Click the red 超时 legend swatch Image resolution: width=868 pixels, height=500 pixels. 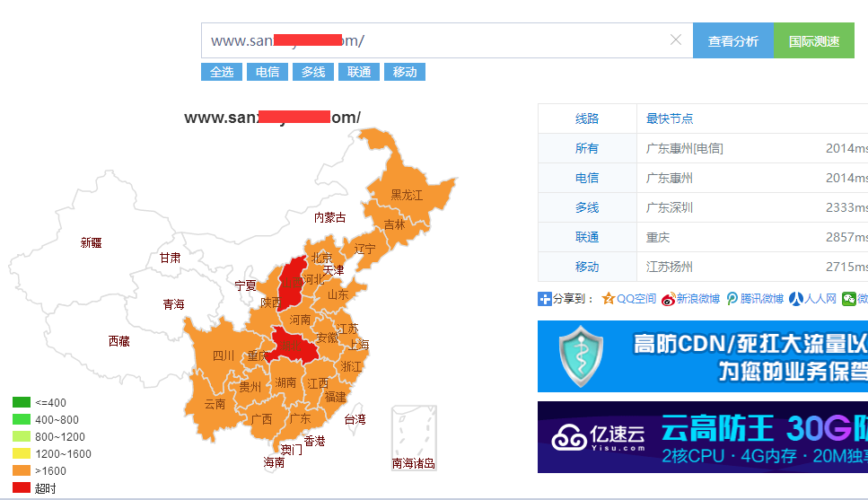click(22, 487)
